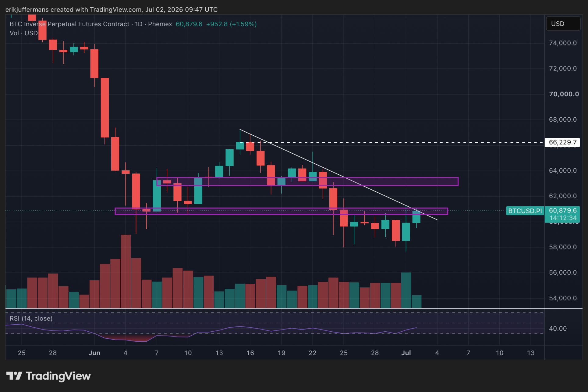
Task: Click the Jun label on the time axis
Action: click(x=94, y=353)
